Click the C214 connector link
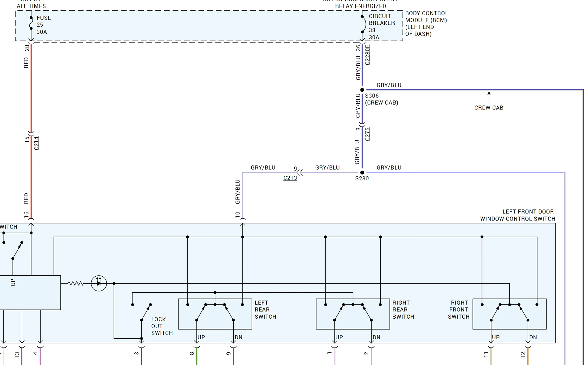588x365 pixels. point(37,143)
